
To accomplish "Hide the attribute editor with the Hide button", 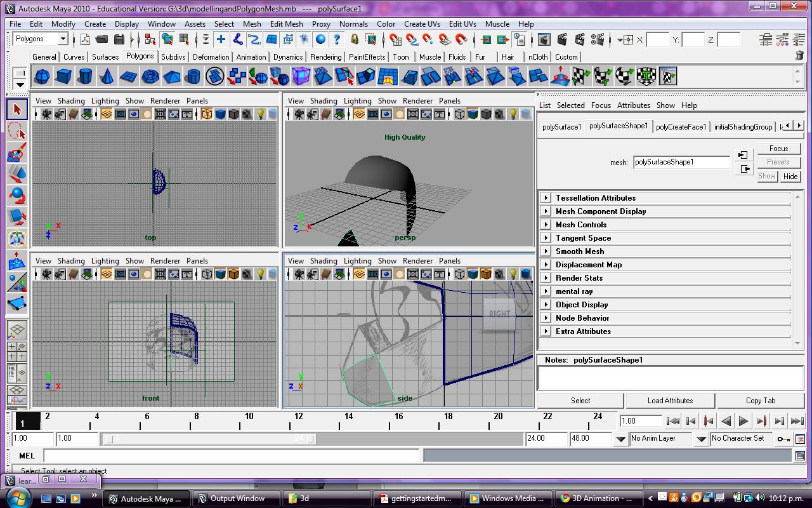I will click(x=790, y=176).
